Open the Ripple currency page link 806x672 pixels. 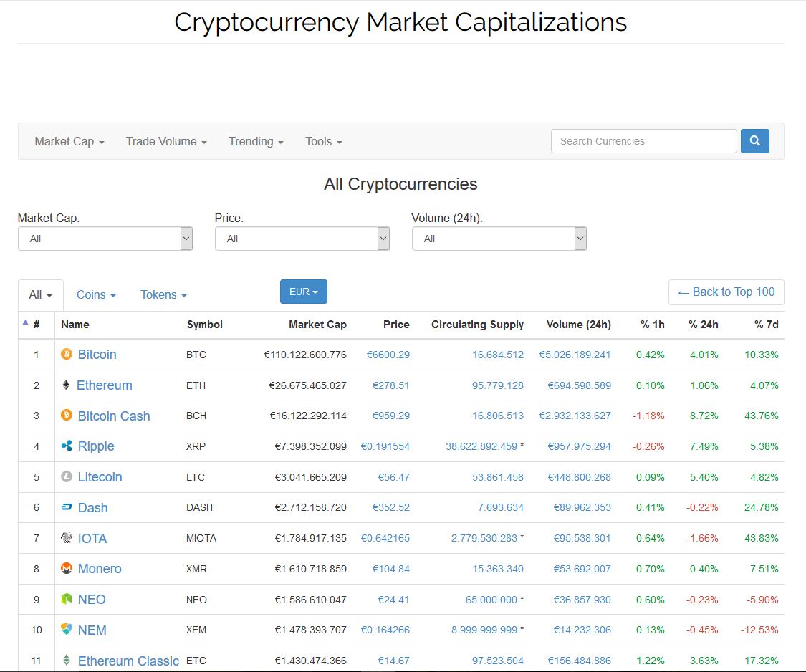click(95, 446)
